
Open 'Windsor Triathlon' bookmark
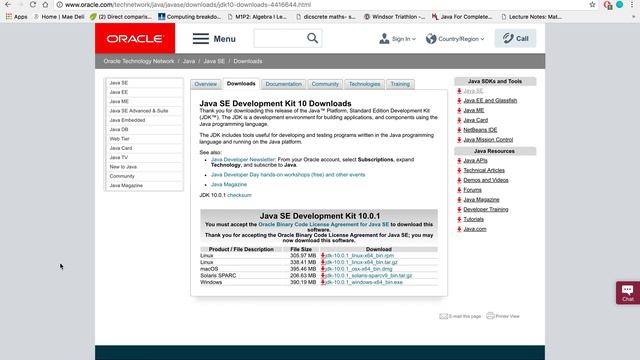tap(394, 17)
